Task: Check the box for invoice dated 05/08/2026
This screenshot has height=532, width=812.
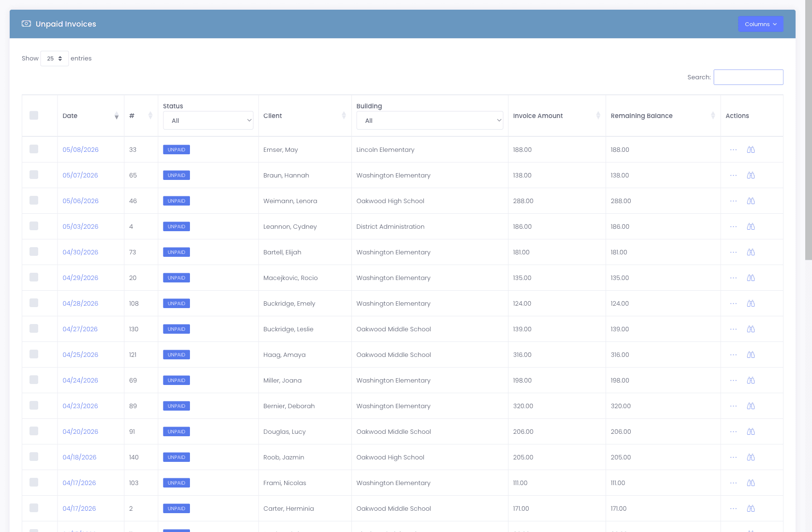Action: (x=34, y=149)
